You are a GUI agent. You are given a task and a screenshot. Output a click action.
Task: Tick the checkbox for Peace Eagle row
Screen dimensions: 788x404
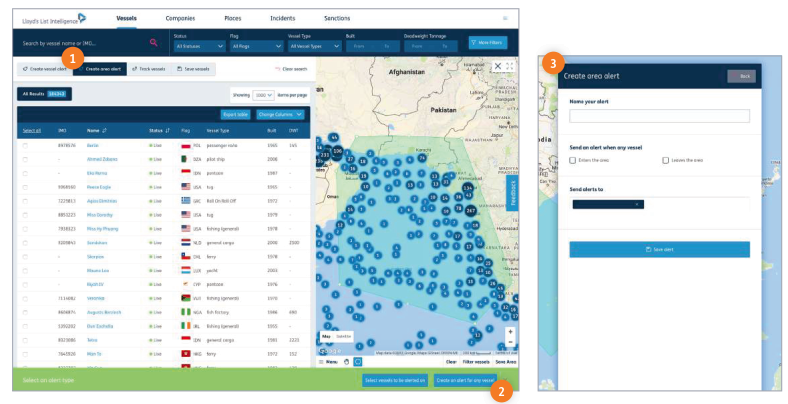(x=25, y=187)
